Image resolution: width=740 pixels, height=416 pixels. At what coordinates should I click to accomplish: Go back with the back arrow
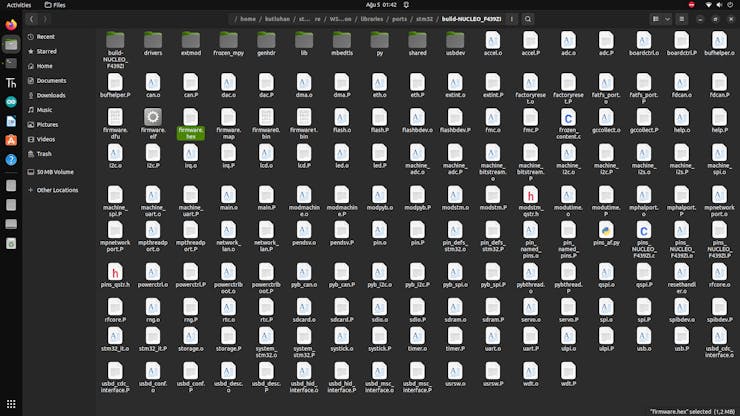(32, 19)
